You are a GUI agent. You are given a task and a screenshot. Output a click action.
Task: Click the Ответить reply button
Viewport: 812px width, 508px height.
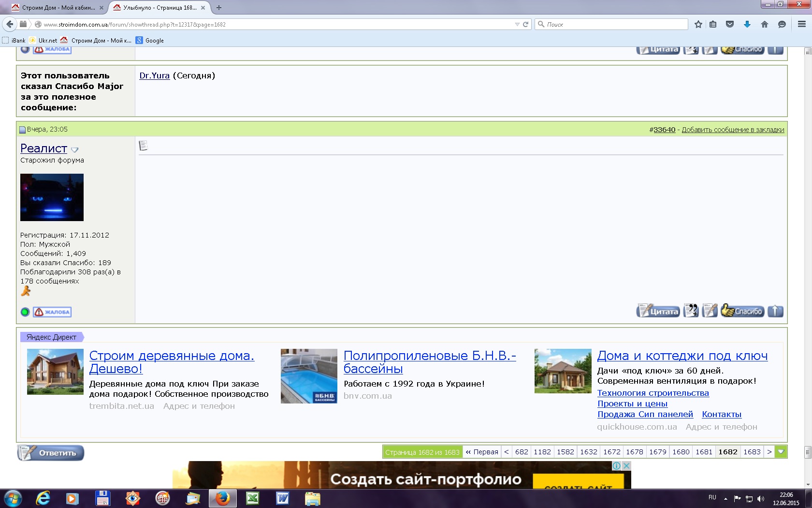tap(51, 453)
